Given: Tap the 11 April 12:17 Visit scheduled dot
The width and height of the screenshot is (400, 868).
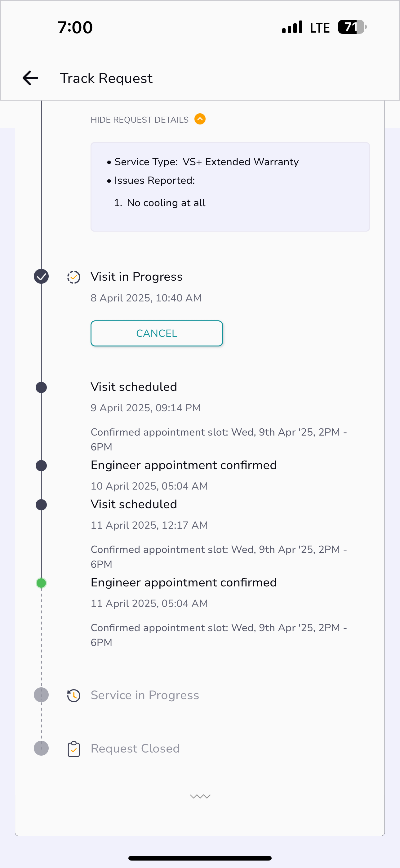Looking at the screenshot, I should tap(41, 505).
